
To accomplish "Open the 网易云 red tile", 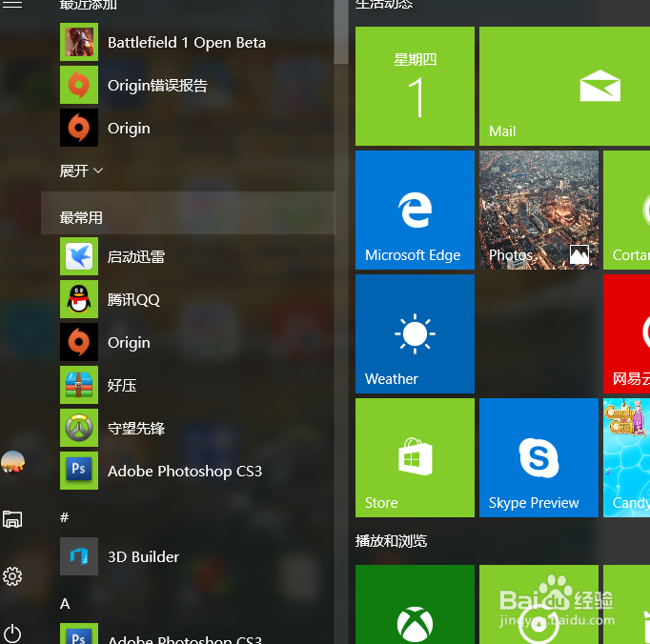I will pos(627,334).
